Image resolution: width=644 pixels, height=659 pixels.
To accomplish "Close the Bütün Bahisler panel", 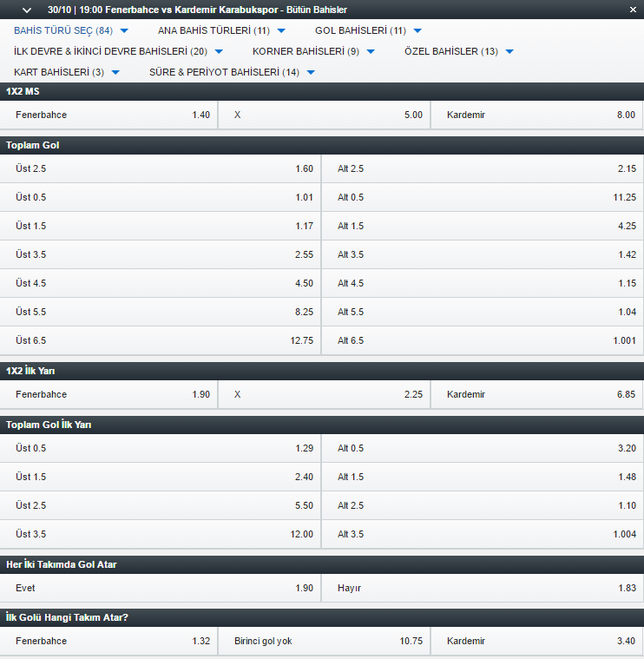I will (x=633, y=10).
